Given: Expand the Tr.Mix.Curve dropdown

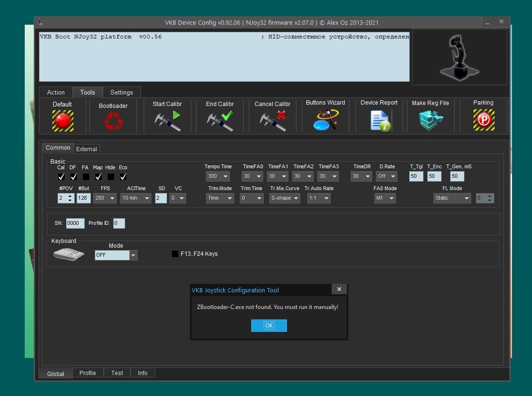Looking at the screenshot, I should pos(285,198).
